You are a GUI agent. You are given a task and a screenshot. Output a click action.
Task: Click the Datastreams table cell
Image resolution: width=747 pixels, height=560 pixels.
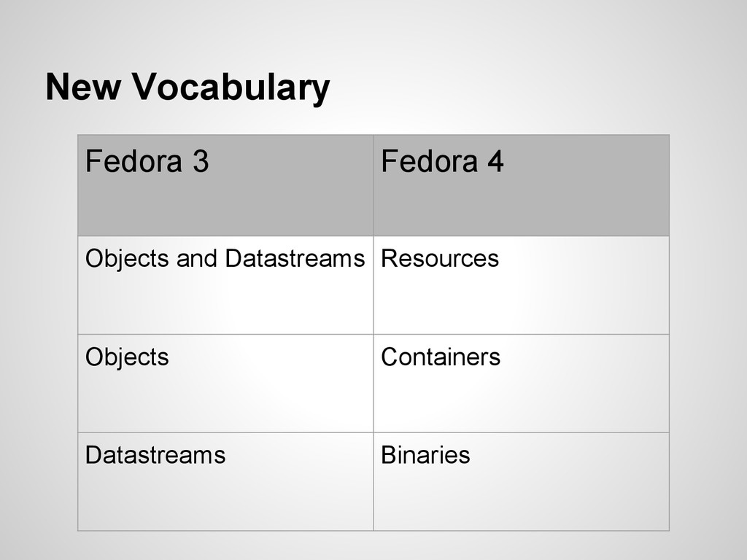tap(226, 481)
